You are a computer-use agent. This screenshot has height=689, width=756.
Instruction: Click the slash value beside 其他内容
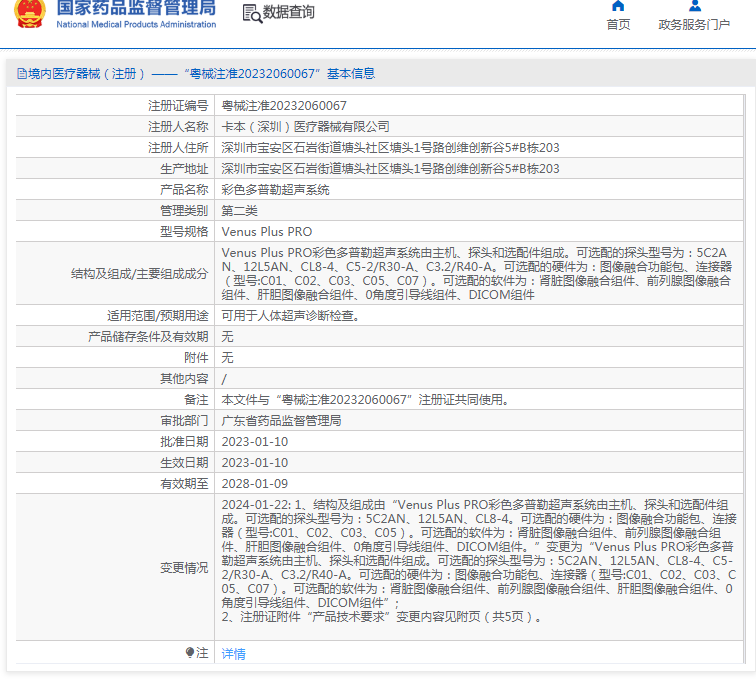(224, 379)
